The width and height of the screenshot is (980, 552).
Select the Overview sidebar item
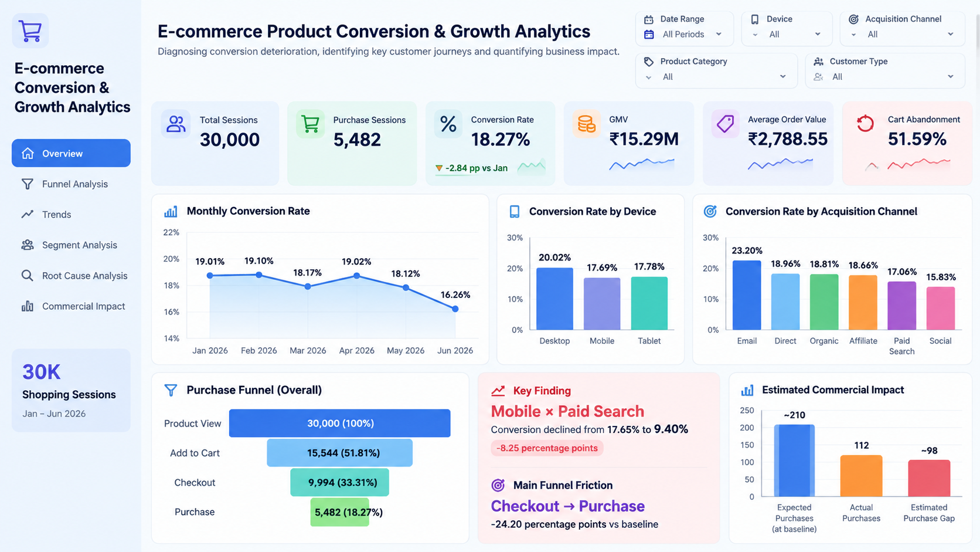[x=71, y=153]
